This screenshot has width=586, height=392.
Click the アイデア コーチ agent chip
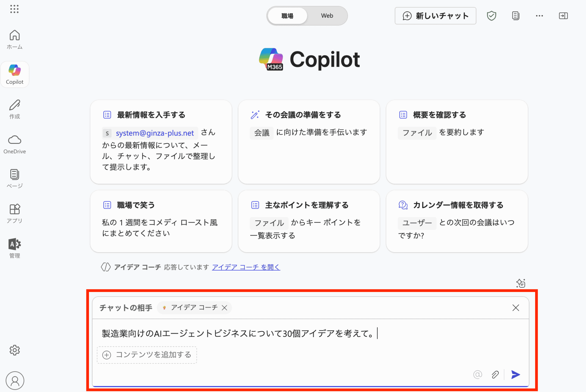[x=194, y=308]
